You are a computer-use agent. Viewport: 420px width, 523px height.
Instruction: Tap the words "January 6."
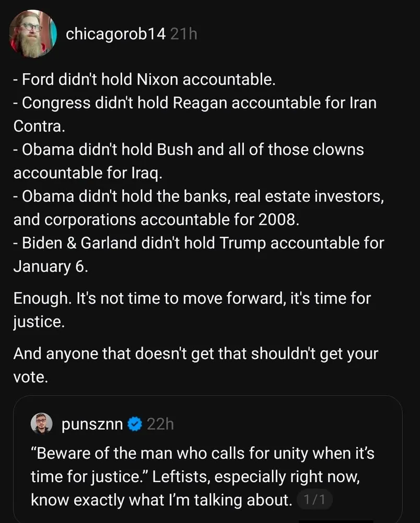click(50, 266)
